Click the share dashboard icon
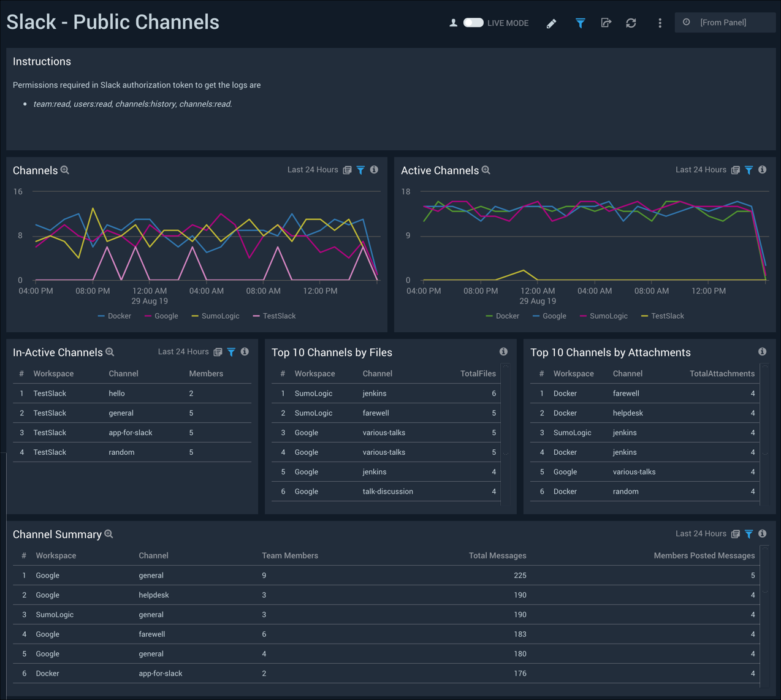Screen dimensions: 781x700 click(x=606, y=23)
